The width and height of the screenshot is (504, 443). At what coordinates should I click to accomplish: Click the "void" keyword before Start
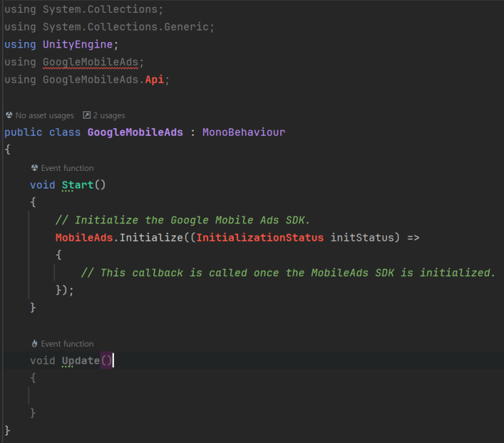click(43, 185)
